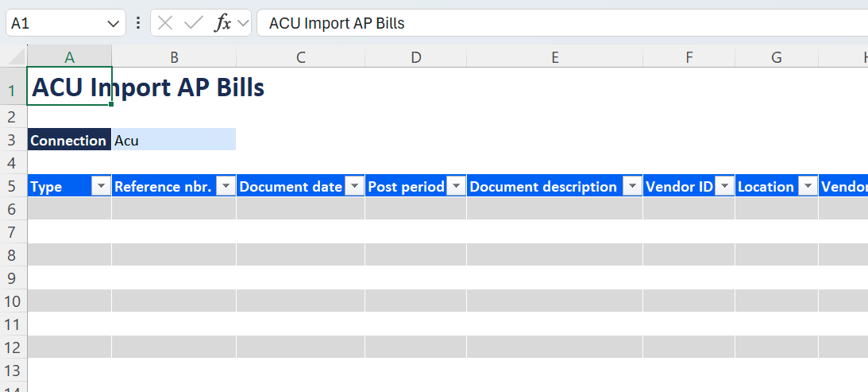The image size is (868, 392).
Task: Select row 8 header
Action: point(13,255)
